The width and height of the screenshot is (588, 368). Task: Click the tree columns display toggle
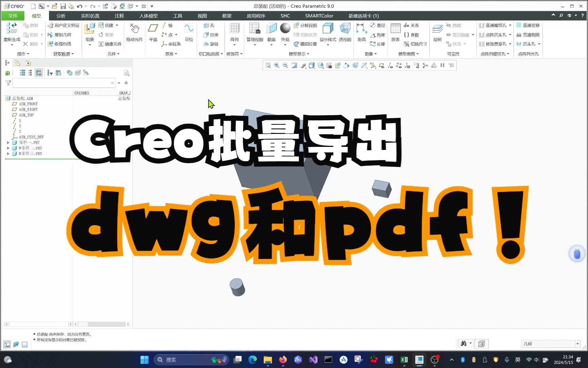39,73
